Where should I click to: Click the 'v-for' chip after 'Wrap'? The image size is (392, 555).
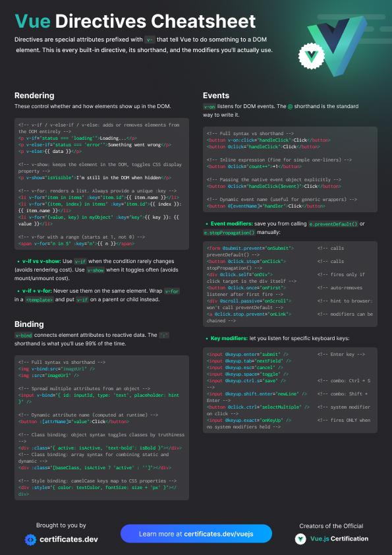click(x=172, y=291)
